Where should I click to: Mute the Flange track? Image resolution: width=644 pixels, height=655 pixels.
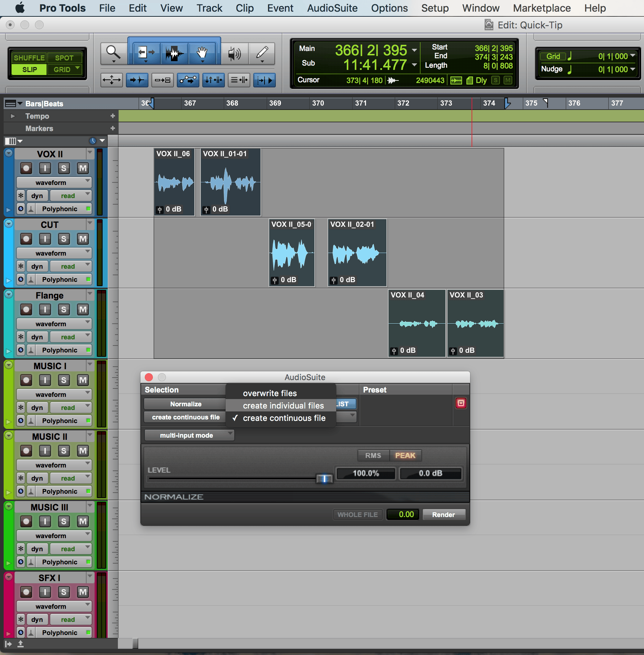[83, 309]
